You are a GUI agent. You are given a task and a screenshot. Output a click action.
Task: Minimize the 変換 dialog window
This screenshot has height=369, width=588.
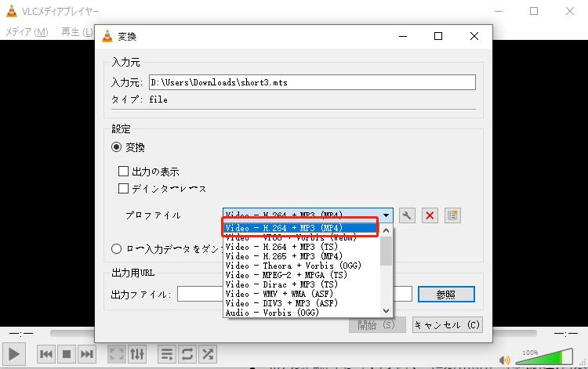point(403,36)
